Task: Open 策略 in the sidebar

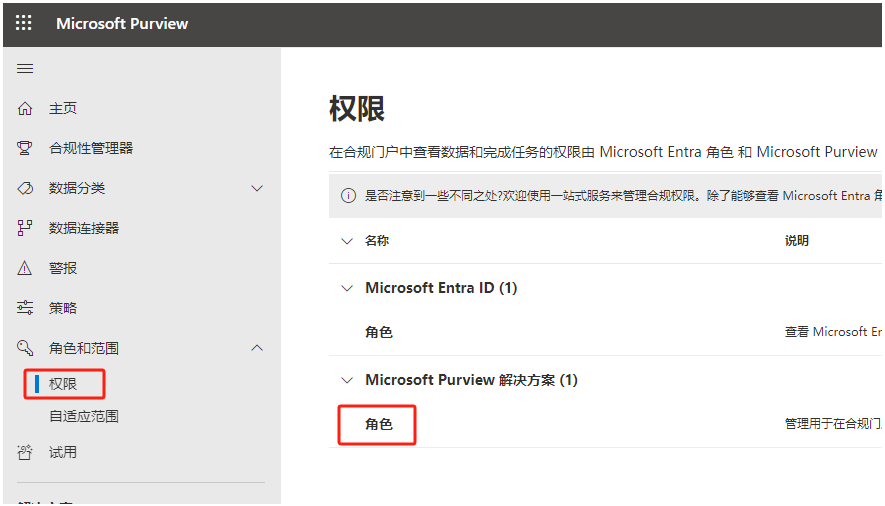Action: click(63, 308)
